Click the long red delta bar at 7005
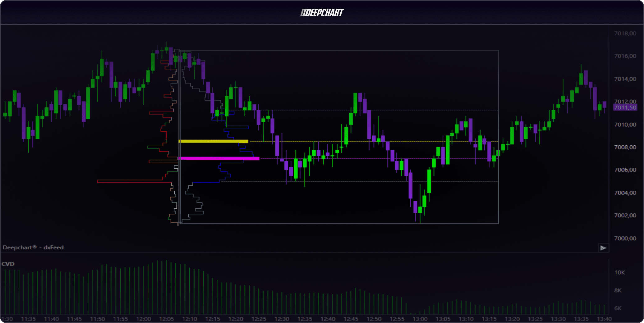644x323 pixels. pos(134,181)
